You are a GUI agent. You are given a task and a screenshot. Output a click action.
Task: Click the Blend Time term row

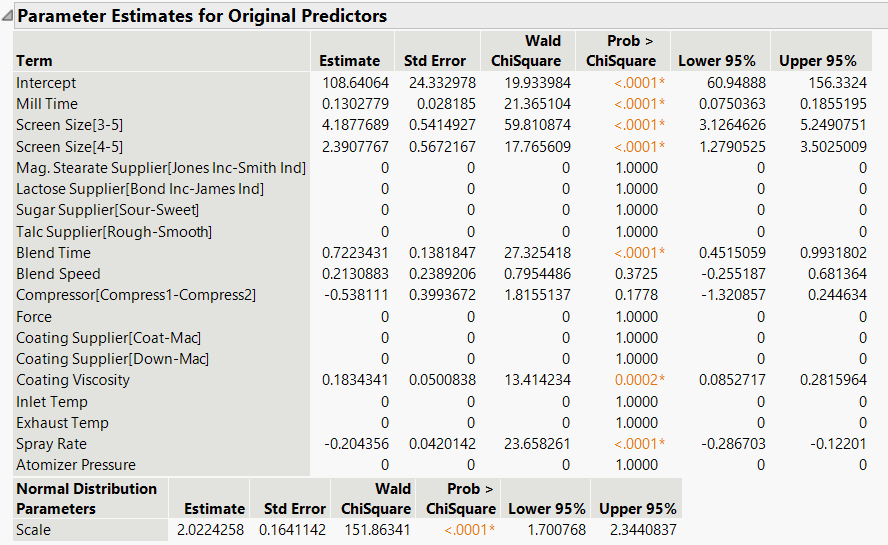click(53, 253)
